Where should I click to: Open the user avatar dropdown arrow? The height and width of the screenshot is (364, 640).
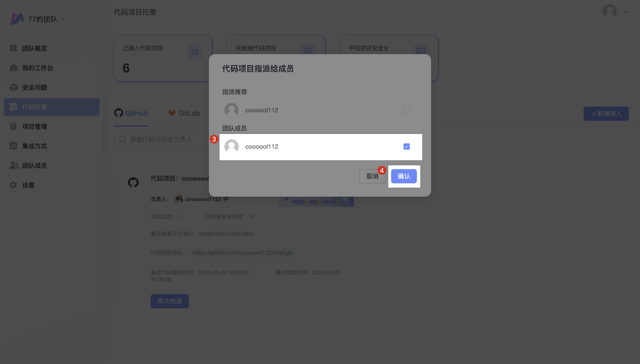pos(625,12)
